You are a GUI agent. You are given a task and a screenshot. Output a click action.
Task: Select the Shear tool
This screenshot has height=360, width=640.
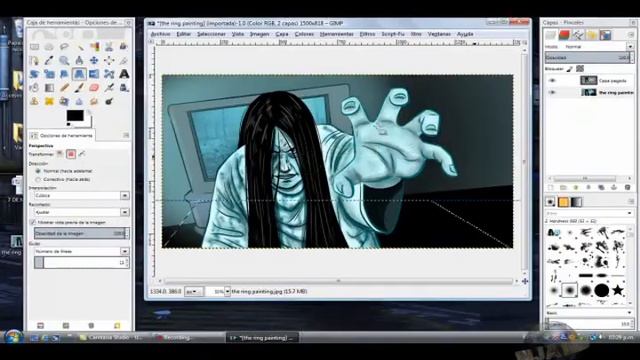[x=64, y=74]
